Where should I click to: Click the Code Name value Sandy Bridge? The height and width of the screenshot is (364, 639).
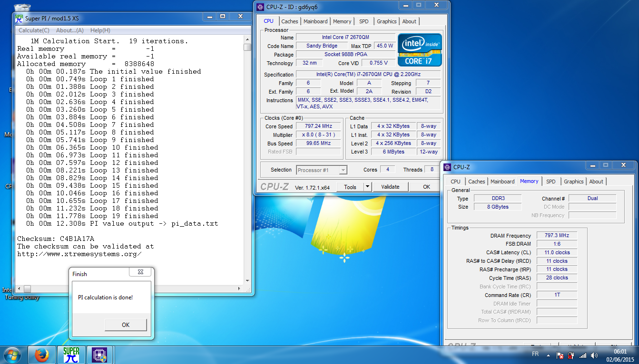(322, 46)
